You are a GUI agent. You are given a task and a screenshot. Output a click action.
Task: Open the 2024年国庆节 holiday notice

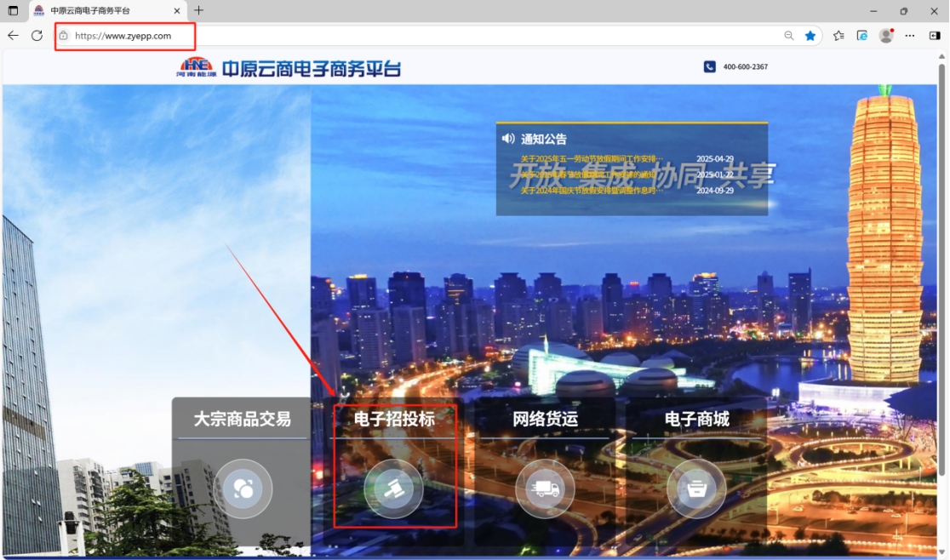tap(592, 190)
